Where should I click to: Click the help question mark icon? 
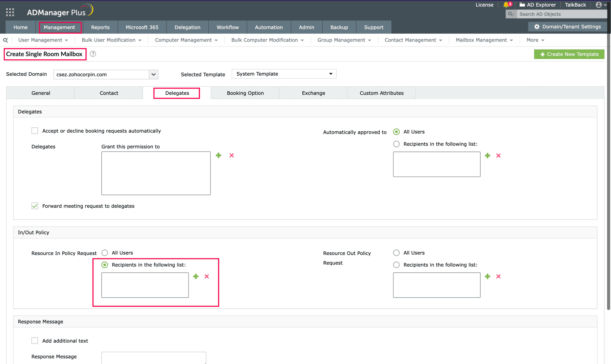click(x=93, y=54)
